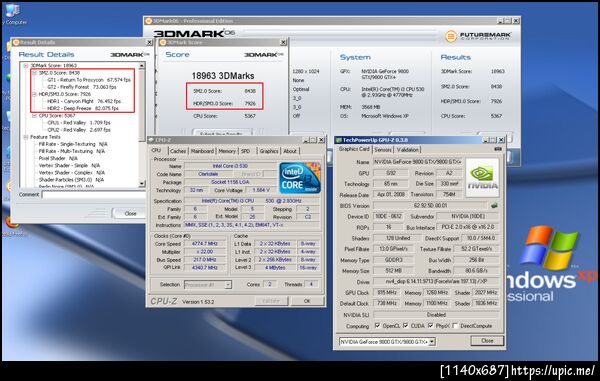This screenshot has width=600, height=381.
Task: Open the GPU-Z graphics card selection dropdown
Action: point(432,342)
